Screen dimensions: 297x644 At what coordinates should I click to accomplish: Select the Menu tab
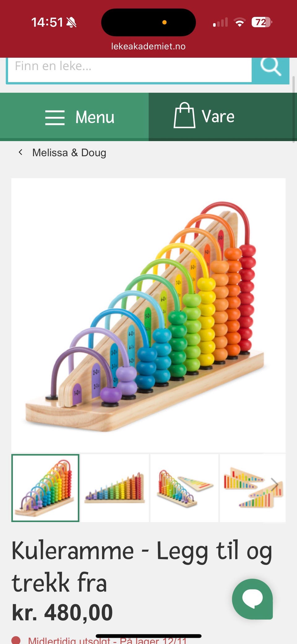point(74,117)
